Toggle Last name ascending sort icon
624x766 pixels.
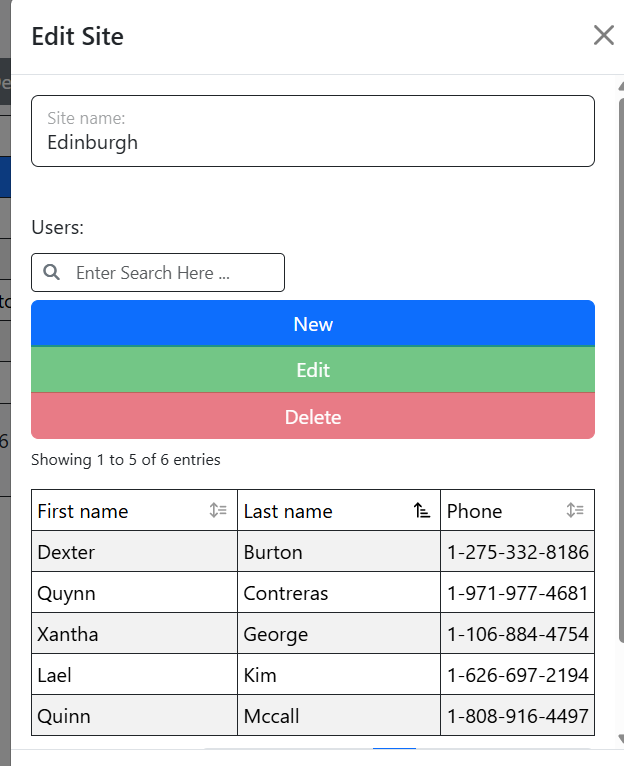click(x=422, y=511)
